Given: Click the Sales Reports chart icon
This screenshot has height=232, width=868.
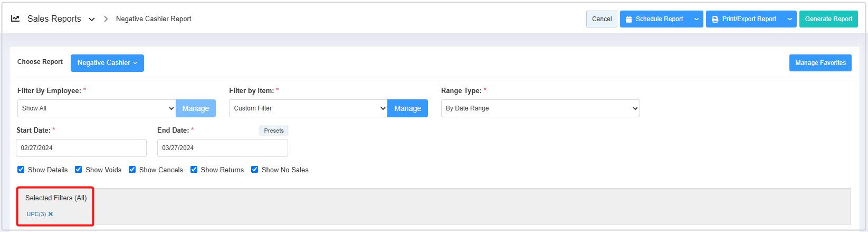Looking at the screenshot, I should pos(15,18).
